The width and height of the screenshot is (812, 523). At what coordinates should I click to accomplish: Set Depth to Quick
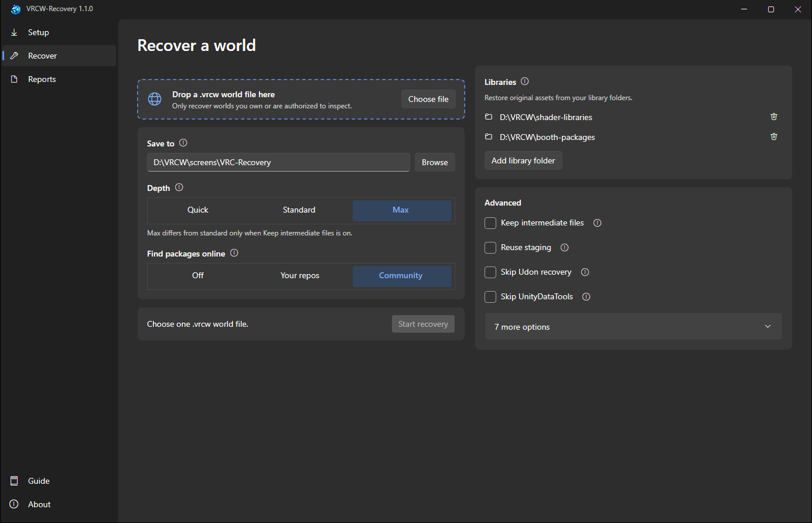tap(198, 210)
